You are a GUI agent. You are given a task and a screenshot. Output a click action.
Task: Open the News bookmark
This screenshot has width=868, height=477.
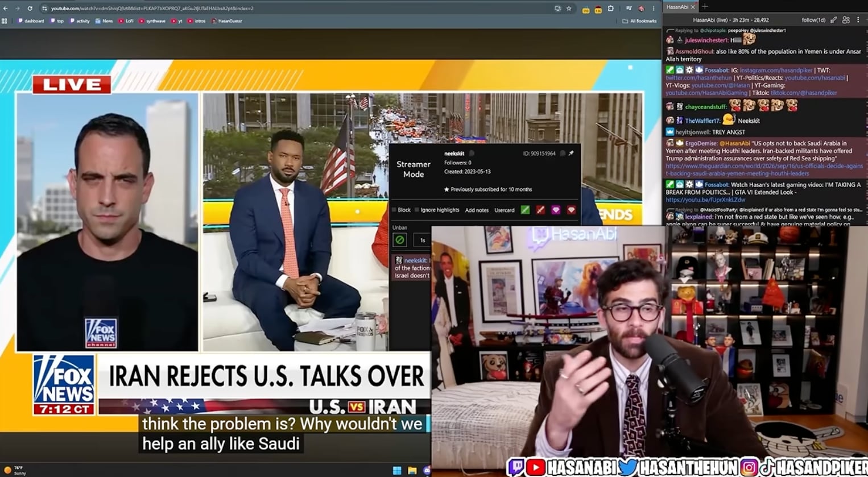pyautogui.click(x=104, y=21)
